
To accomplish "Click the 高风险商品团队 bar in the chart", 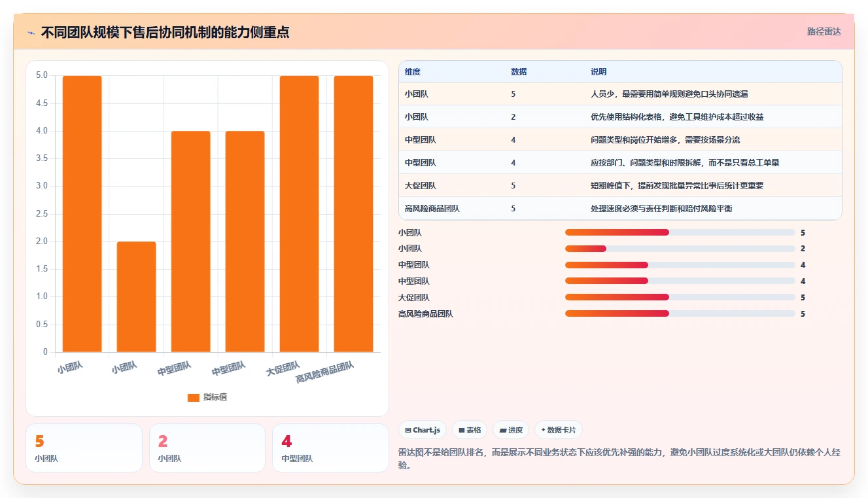I will point(353,214).
